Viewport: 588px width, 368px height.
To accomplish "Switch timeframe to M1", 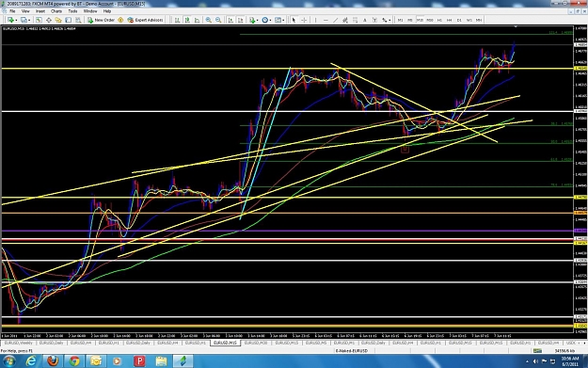I will pyautogui.click(x=400, y=20).
